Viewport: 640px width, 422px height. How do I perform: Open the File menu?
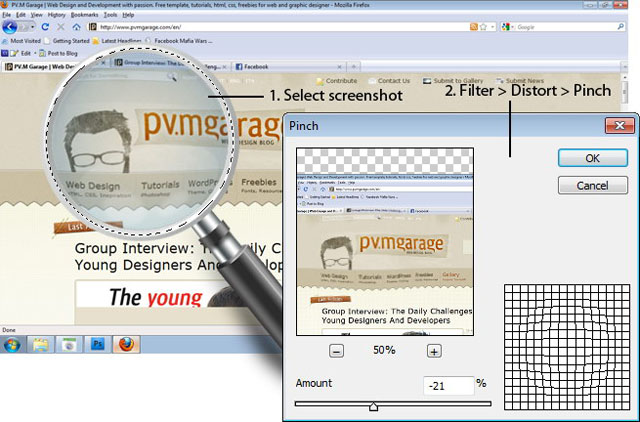(6, 15)
